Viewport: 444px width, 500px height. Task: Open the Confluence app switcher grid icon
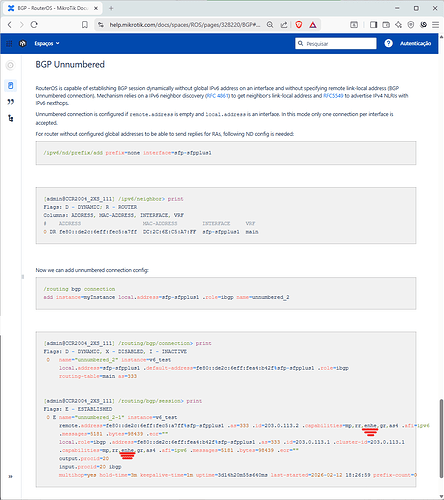[9, 43]
